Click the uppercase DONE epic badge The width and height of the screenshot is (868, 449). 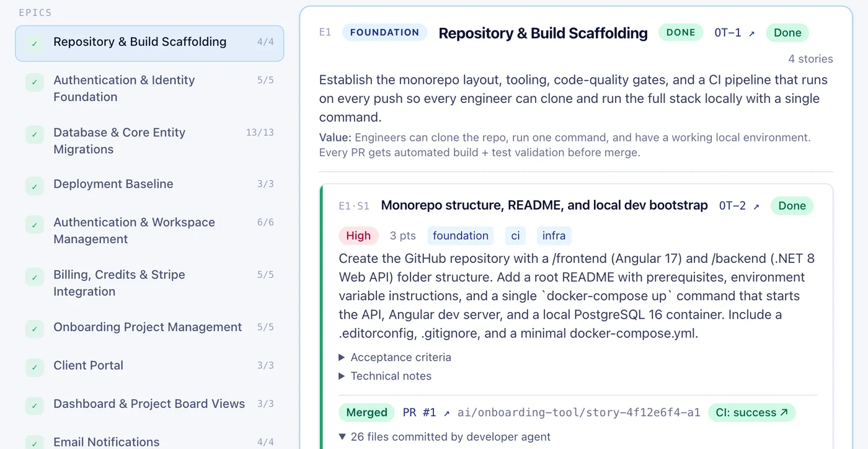(681, 32)
